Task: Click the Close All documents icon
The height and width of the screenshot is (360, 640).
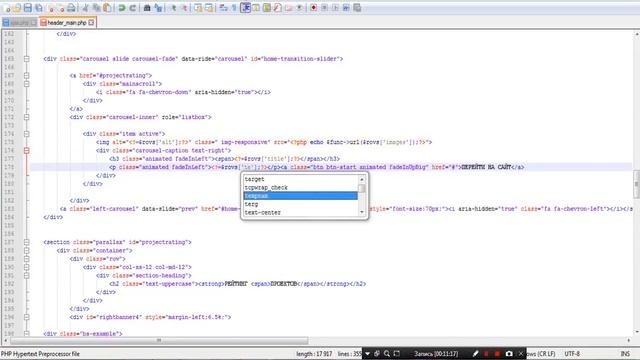Action: (x=60, y=8)
